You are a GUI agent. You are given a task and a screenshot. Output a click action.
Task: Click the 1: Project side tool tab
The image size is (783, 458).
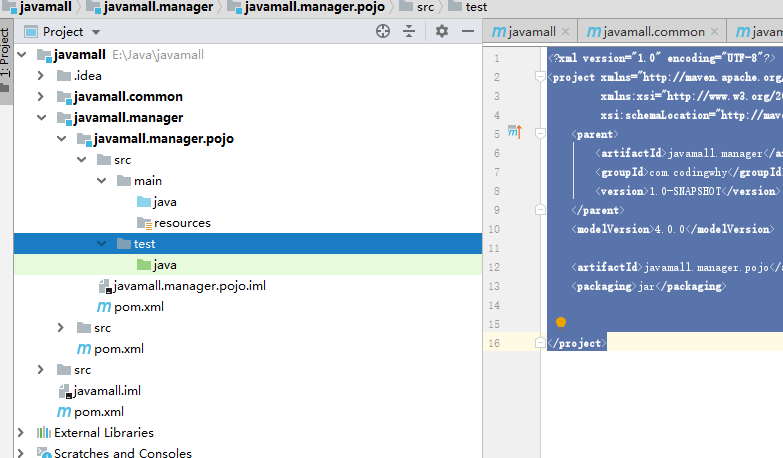pyautogui.click(x=5, y=60)
